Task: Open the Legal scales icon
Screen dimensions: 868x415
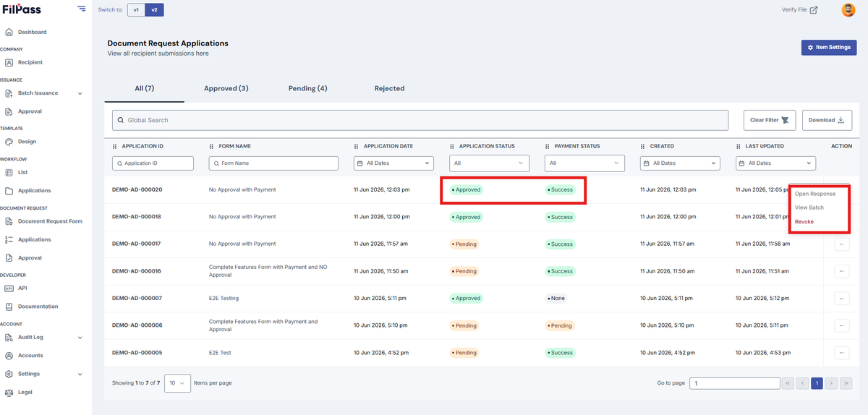Action: tap(9, 392)
